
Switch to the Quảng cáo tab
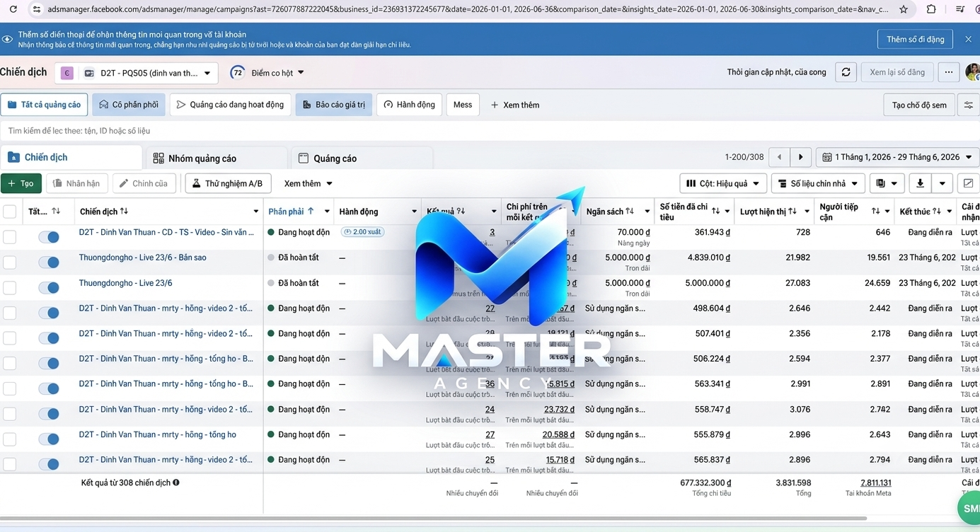pos(361,158)
